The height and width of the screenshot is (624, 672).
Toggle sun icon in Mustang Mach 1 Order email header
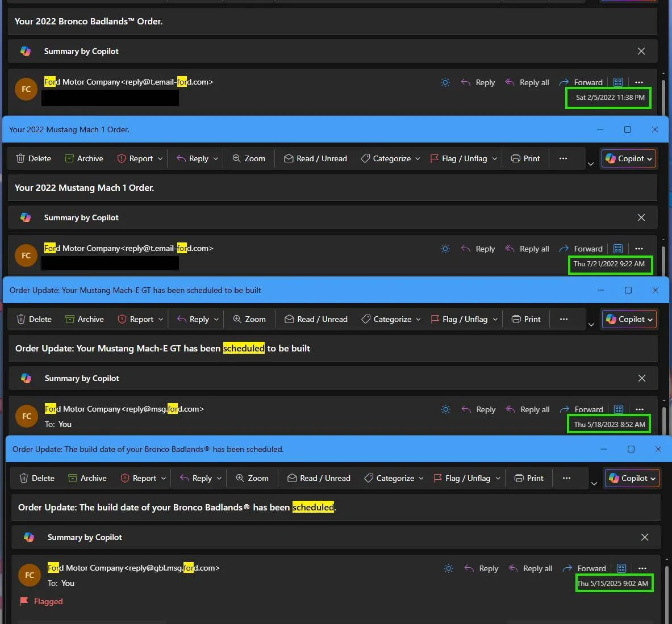tap(445, 249)
